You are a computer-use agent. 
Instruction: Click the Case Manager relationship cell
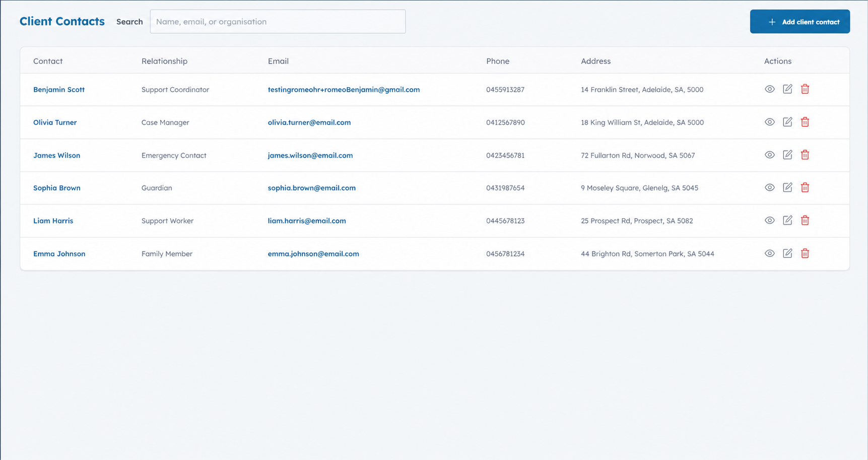pyautogui.click(x=165, y=122)
